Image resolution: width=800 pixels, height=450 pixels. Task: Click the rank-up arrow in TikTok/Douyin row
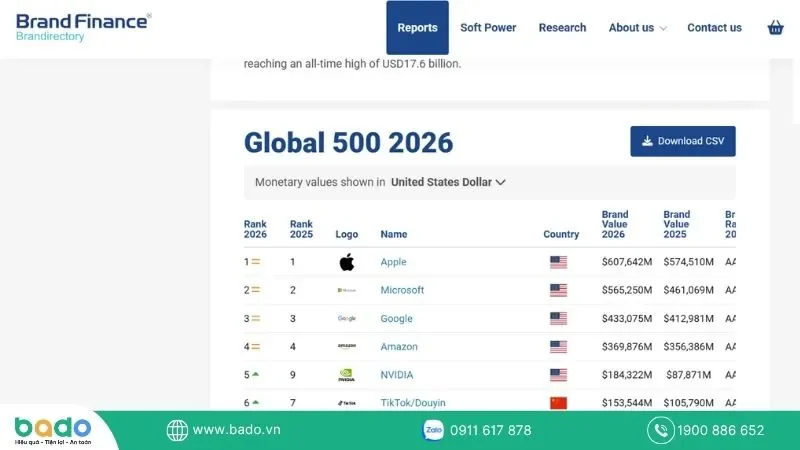pos(256,402)
